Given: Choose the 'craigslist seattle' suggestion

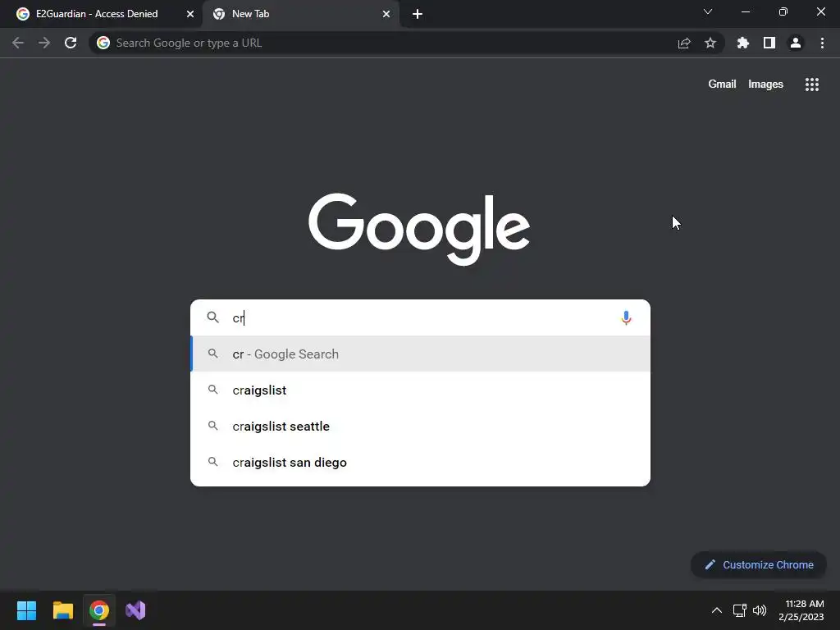Looking at the screenshot, I should 421,427.
